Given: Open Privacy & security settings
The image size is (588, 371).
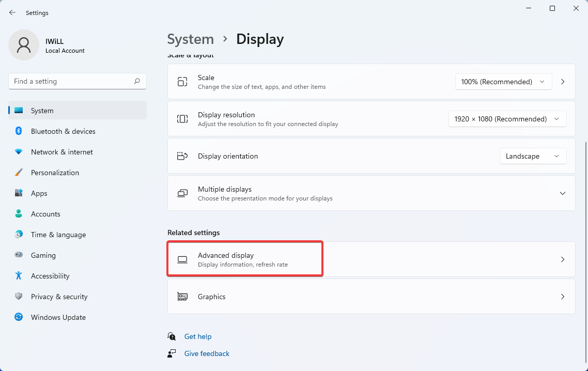Looking at the screenshot, I should pyautogui.click(x=59, y=297).
